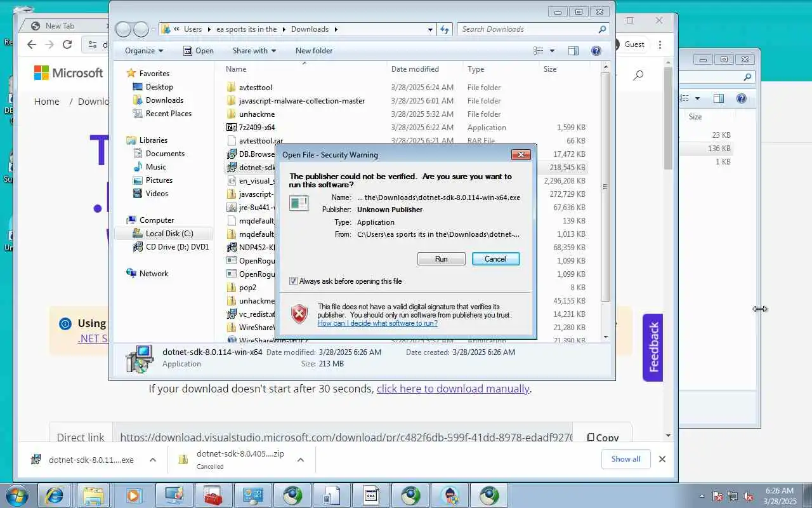
Task: Click the magnifier icon in Search Downloads
Action: [602, 29]
